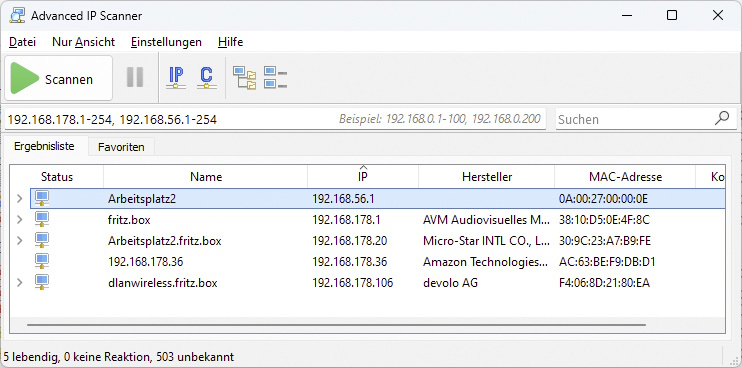This screenshot has height=368, width=742.
Task: Click the IP range input field
Action: (274, 119)
